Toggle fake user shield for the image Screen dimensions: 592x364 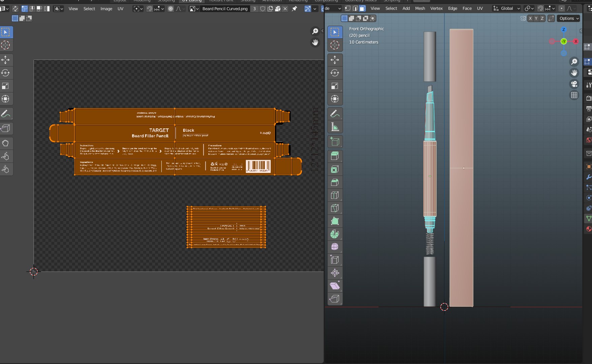coord(263,9)
